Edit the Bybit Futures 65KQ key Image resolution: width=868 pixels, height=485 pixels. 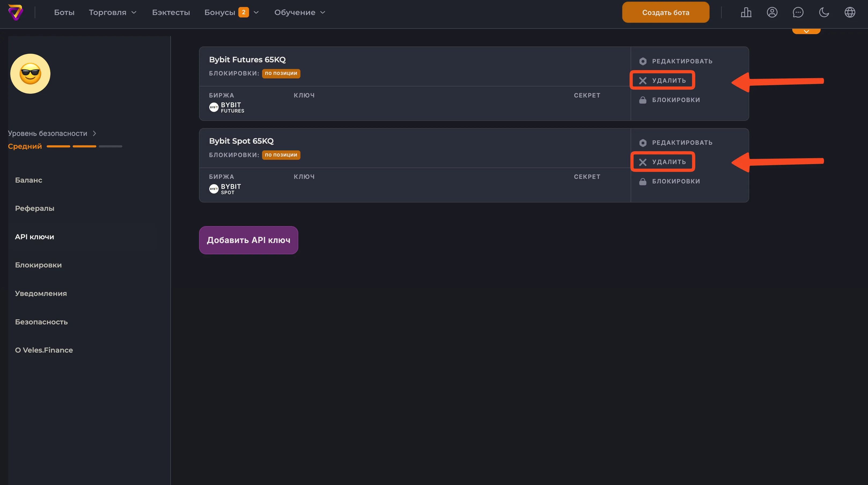point(676,61)
